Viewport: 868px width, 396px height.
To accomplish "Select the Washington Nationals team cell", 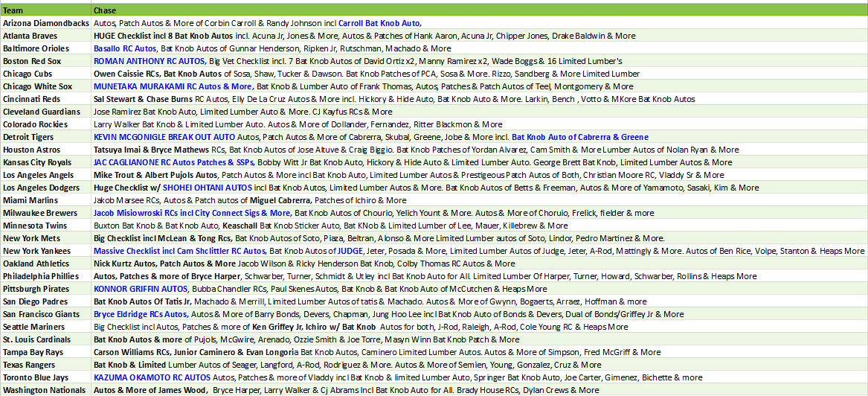I will [45, 390].
